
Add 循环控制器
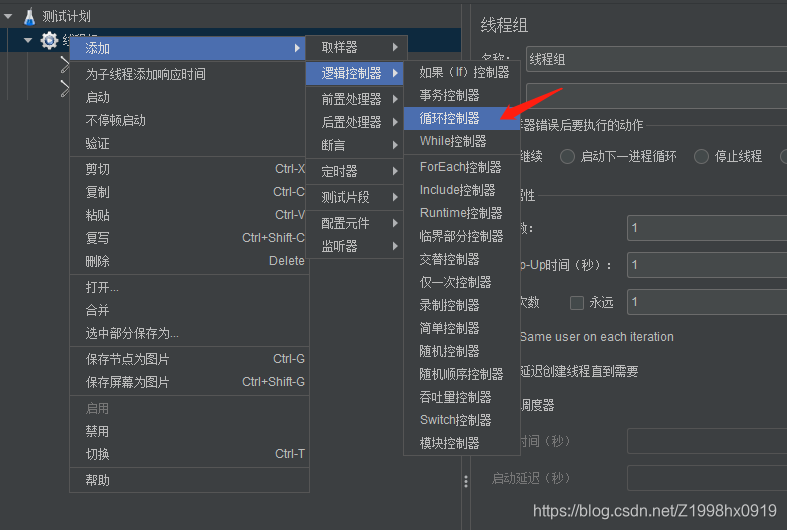[x=462, y=118]
